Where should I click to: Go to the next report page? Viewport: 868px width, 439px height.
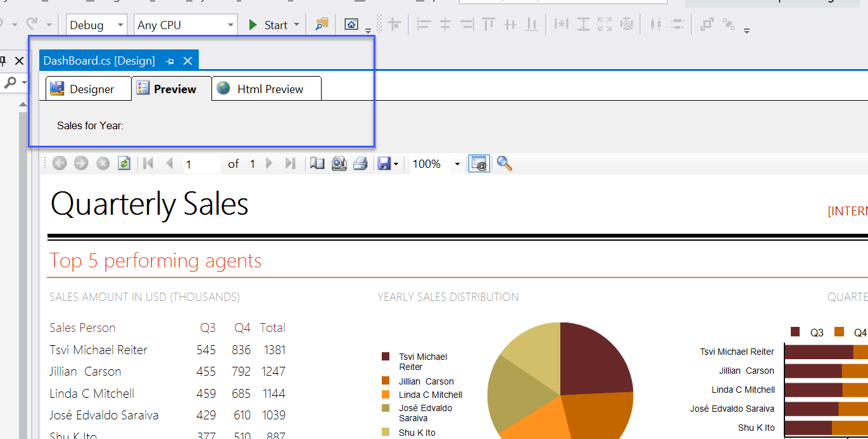269,163
